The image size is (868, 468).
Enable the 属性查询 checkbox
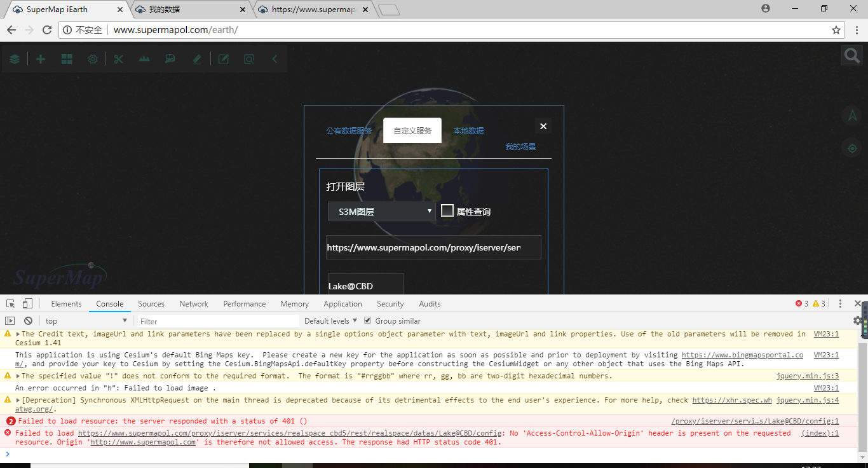[x=447, y=210]
